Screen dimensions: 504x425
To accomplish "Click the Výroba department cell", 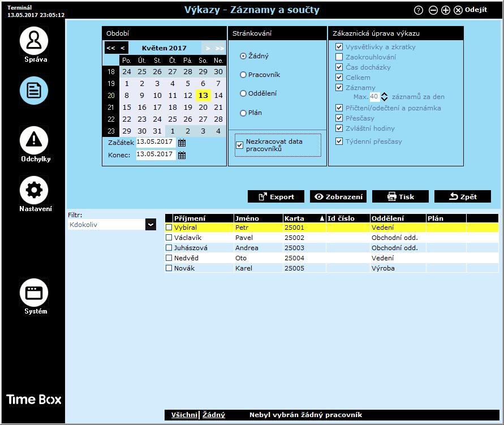I will click(398, 268).
